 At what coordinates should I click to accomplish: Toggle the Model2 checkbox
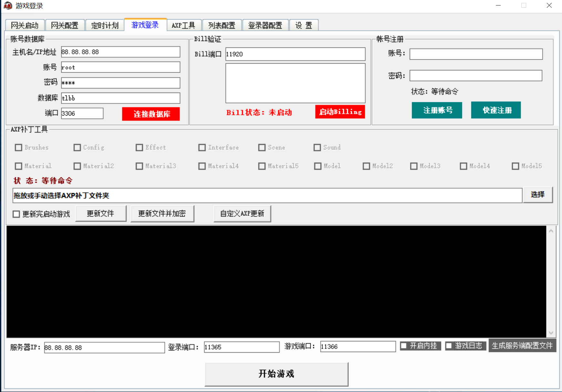coord(366,166)
